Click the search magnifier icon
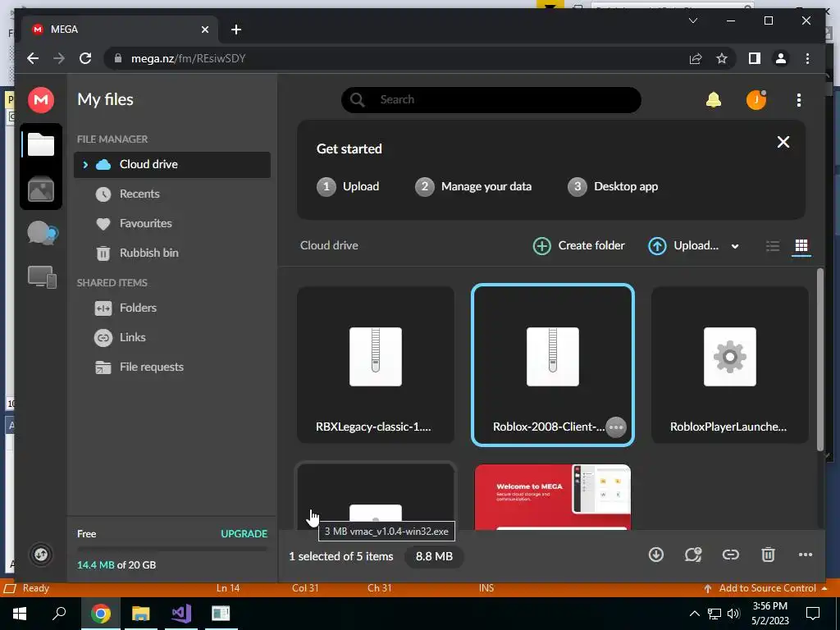 (x=358, y=99)
